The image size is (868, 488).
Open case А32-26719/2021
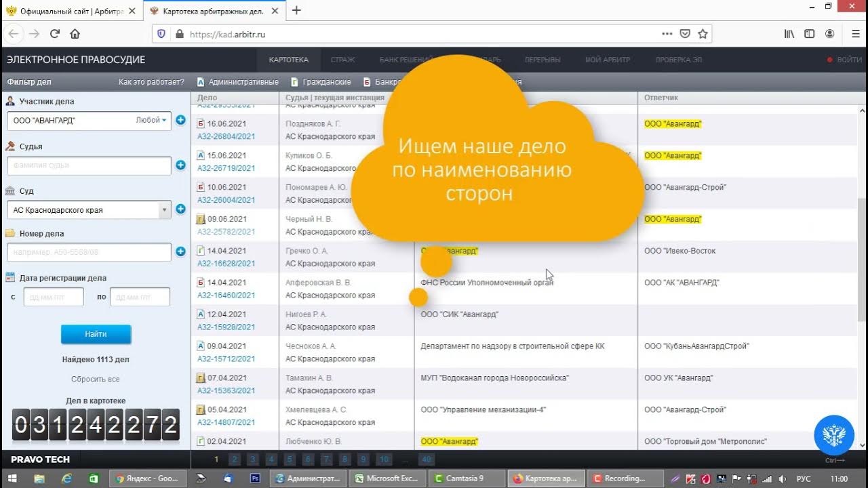226,168
